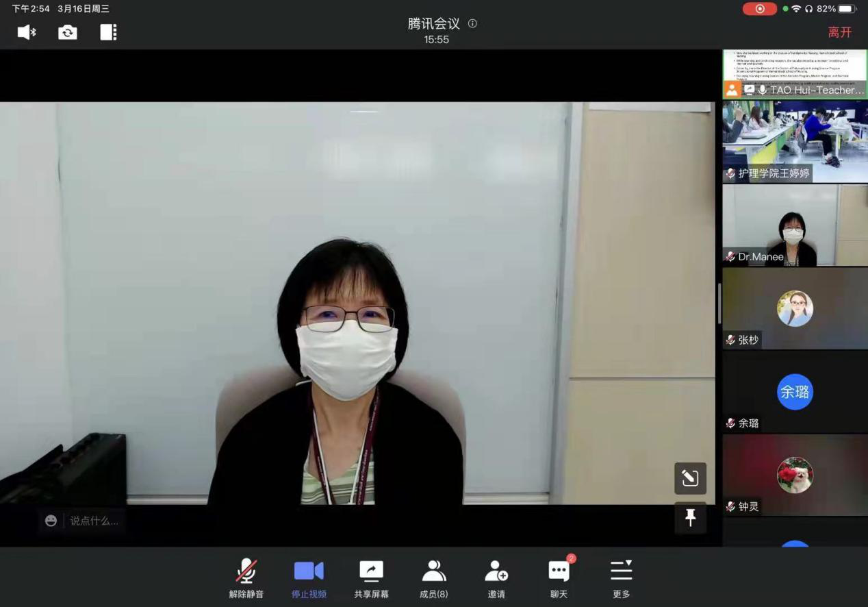
Task: Tap the muted mic icon beside 钟灵
Action: (x=730, y=507)
